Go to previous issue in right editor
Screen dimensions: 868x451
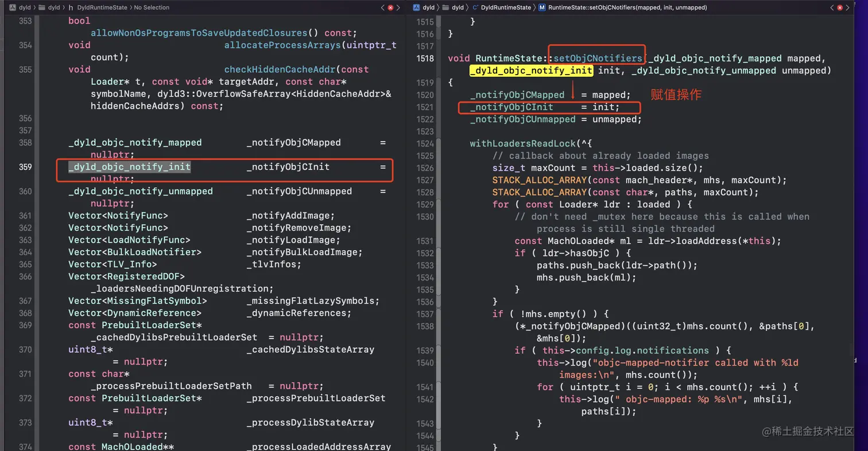click(x=832, y=7)
